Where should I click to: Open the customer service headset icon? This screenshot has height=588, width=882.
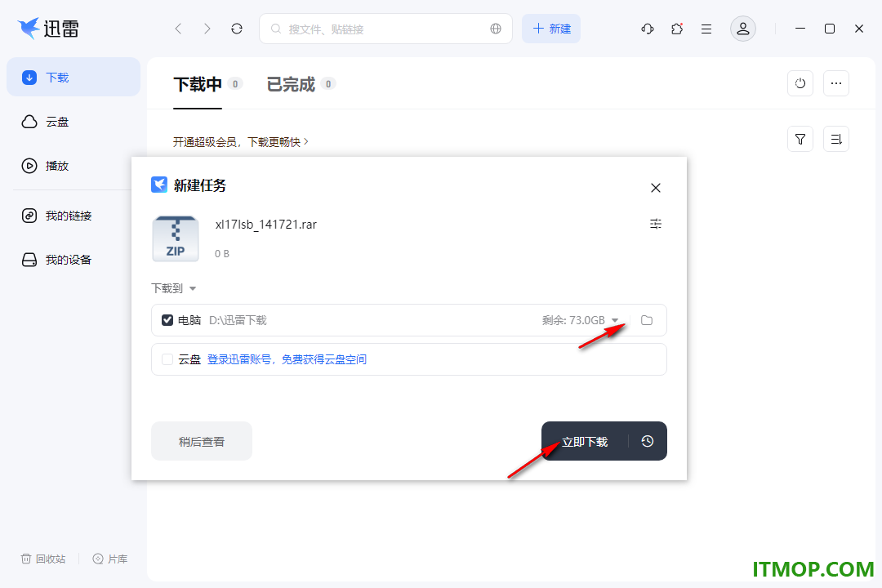648,29
